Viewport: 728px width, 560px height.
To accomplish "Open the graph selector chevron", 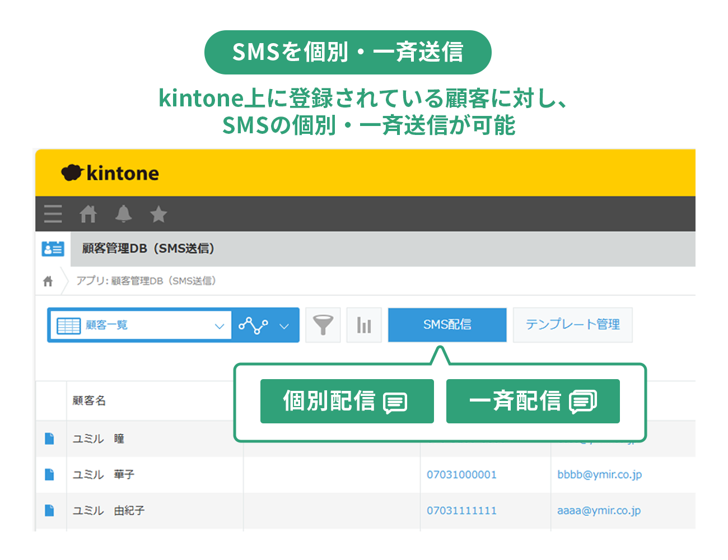I will 284,325.
